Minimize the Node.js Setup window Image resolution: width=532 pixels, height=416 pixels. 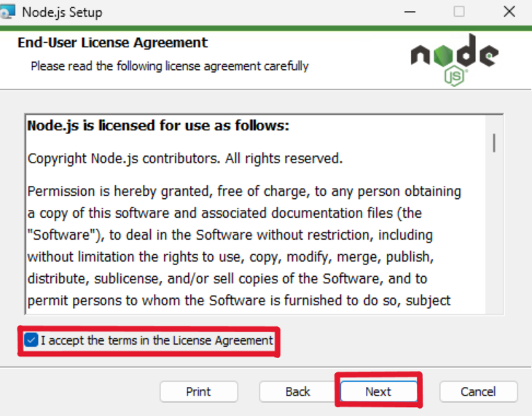(410, 12)
